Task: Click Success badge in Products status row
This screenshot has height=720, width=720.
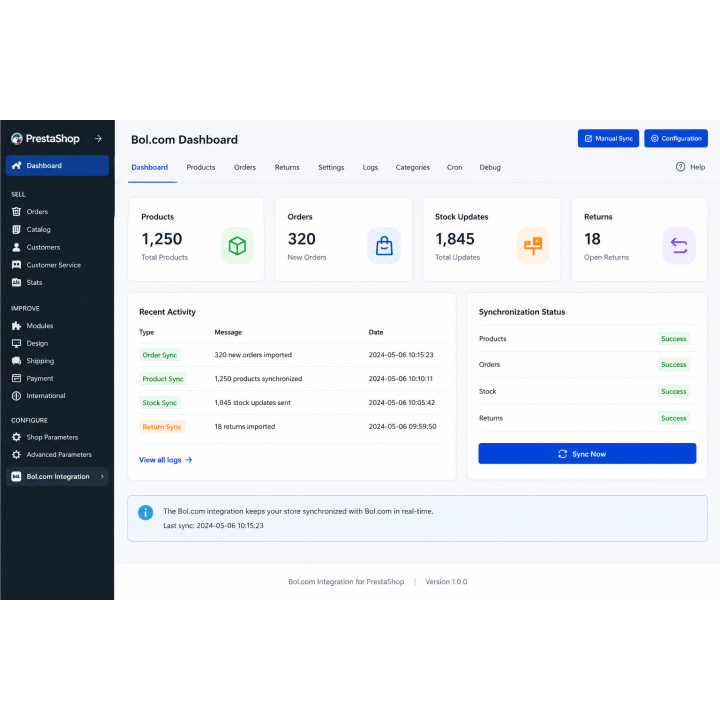Action: (x=673, y=339)
